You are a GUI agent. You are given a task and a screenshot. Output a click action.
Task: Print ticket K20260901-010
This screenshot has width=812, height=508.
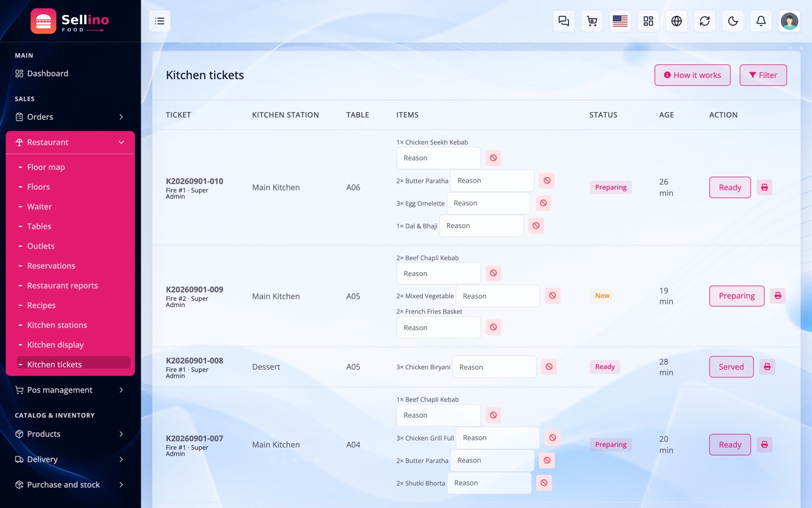765,187
